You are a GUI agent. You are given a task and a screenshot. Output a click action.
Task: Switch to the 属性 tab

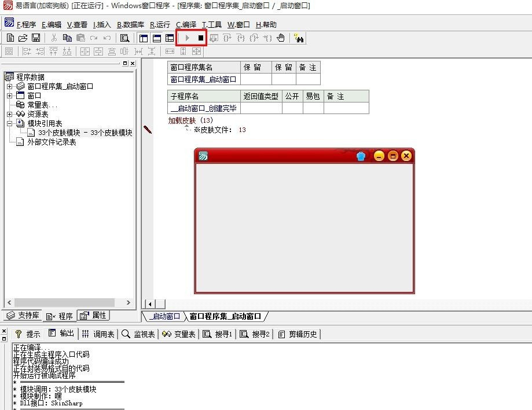pos(93,315)
